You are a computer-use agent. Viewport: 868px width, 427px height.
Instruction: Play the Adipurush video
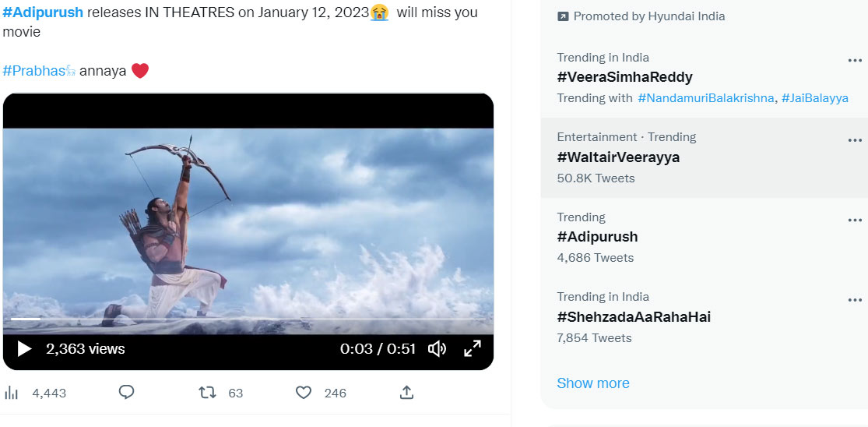coord(24,349)
